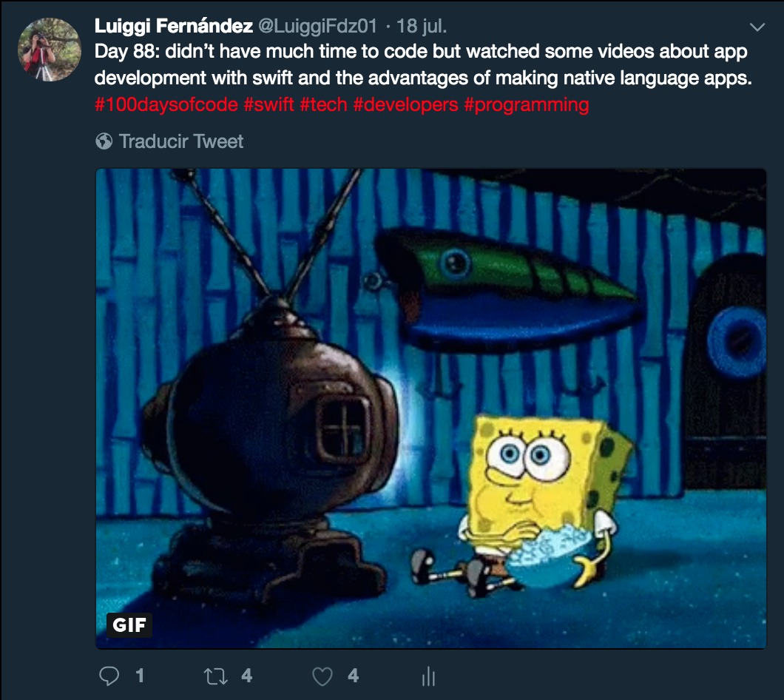Click the globe icon beside Traducir Tweet
Viewport: 784px width, 700px height.
point(104,141)
